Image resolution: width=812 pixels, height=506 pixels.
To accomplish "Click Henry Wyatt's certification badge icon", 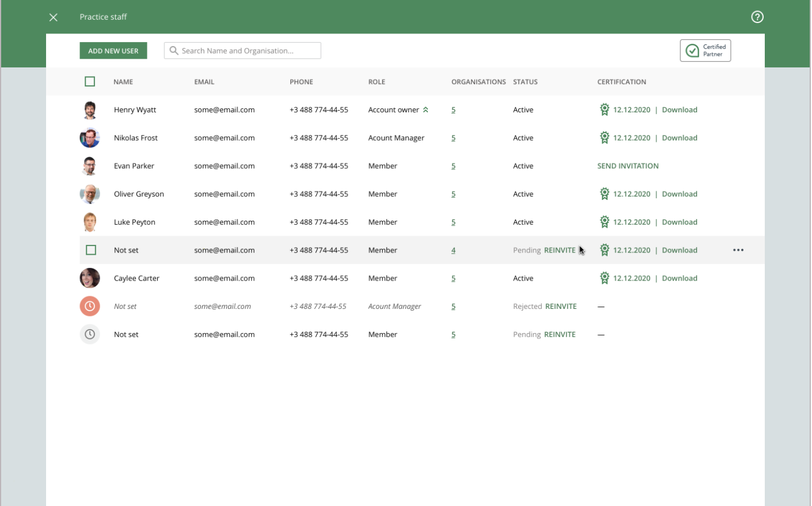I will click(x=604, y=109).
